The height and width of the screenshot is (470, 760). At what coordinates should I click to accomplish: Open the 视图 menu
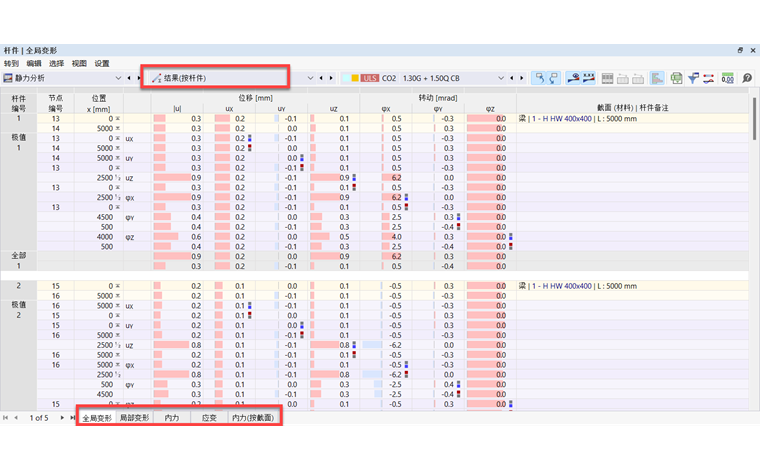[x=79, y=63]
